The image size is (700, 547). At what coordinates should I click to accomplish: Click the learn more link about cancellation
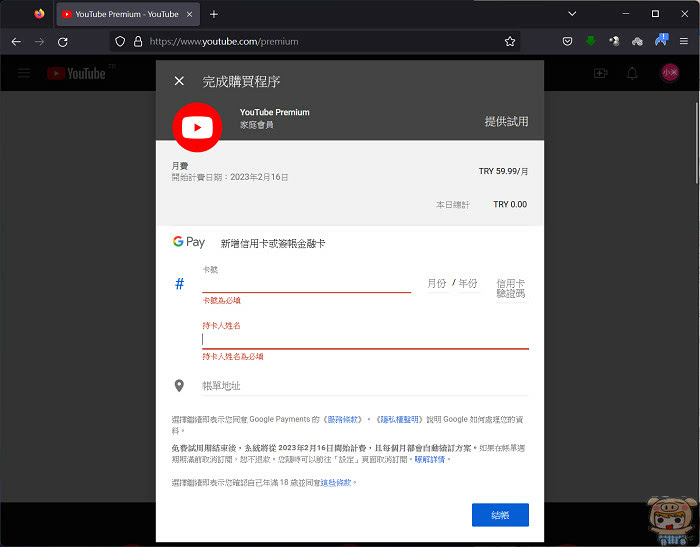coord(430,459)
